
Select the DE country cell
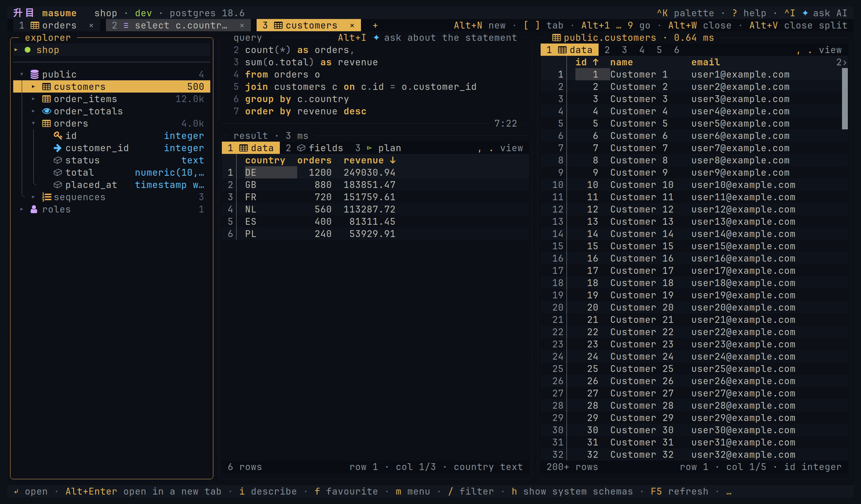(271, 172)
